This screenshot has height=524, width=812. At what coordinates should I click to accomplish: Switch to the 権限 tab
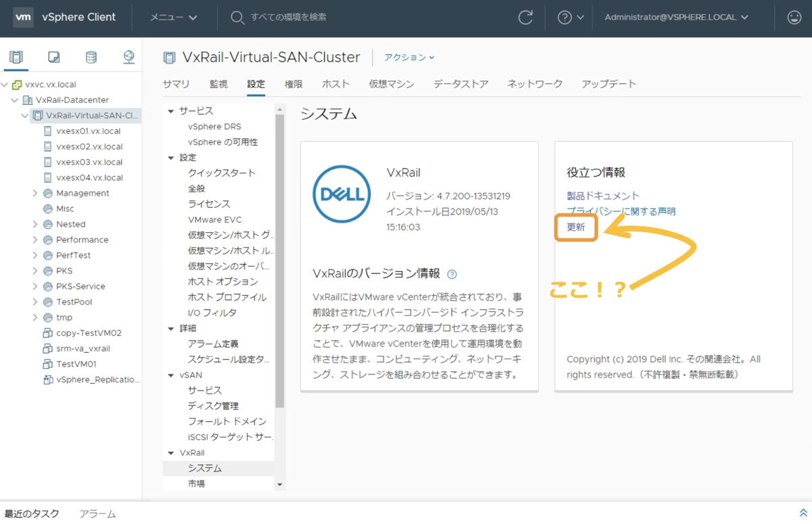(294, 84)
